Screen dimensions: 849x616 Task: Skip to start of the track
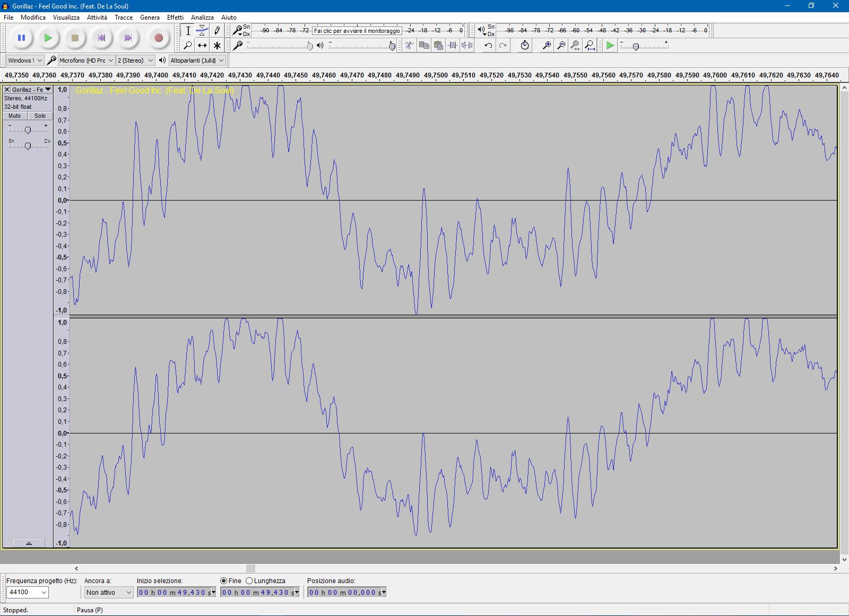(x=101, y=38)
